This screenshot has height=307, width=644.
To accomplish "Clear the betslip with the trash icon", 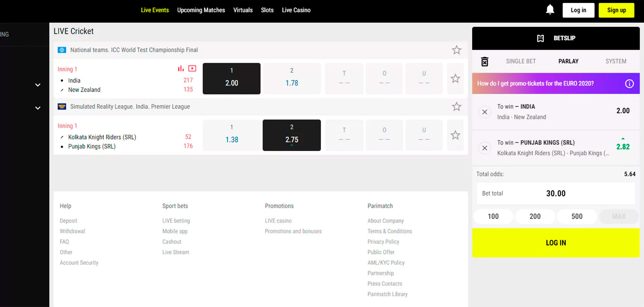I will tap(485, 61).
